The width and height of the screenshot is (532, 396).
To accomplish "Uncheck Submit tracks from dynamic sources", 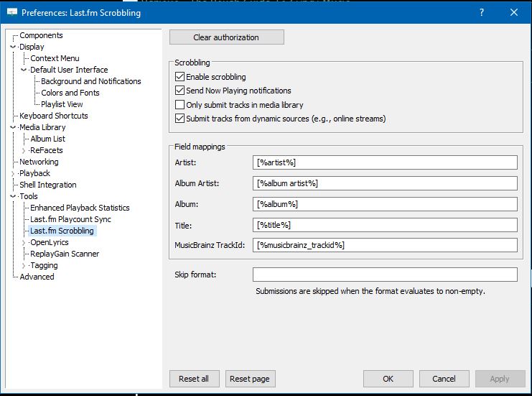I will [x=179, y=119].
